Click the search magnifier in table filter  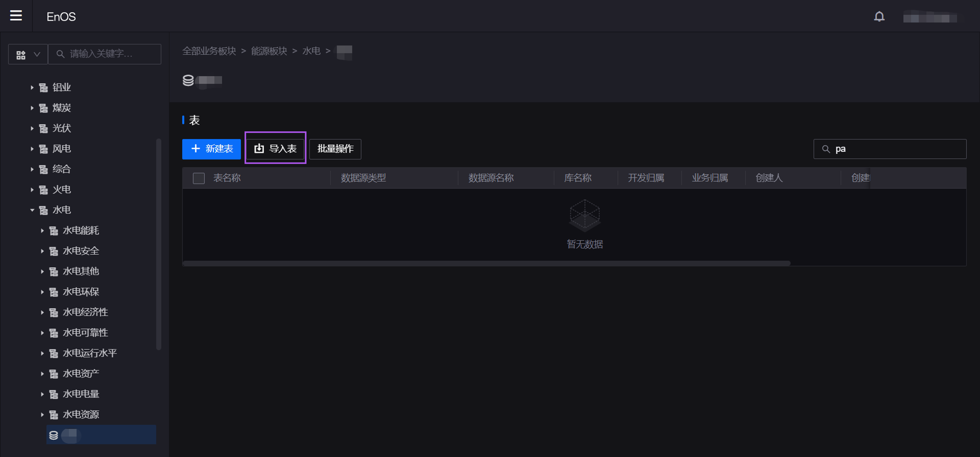point(826,149)
